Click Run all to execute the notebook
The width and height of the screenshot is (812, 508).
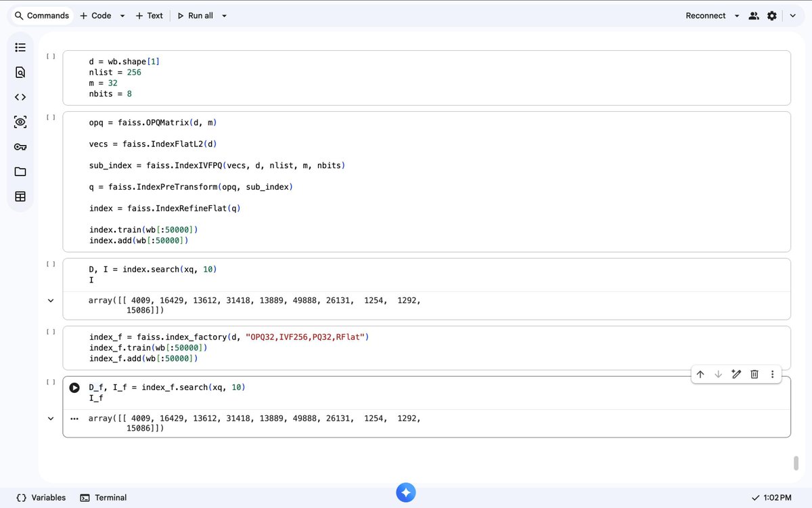pyautogui.click(x=195, y=16)
